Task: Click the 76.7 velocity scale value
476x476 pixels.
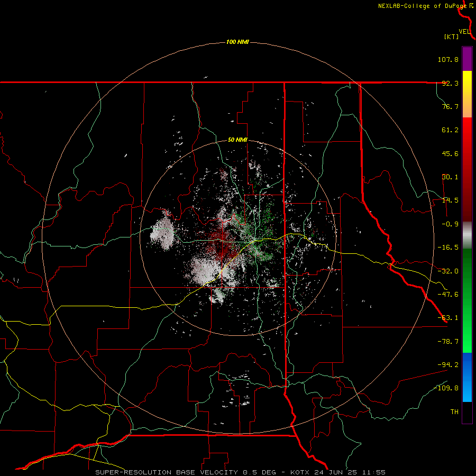Action: 450,106
